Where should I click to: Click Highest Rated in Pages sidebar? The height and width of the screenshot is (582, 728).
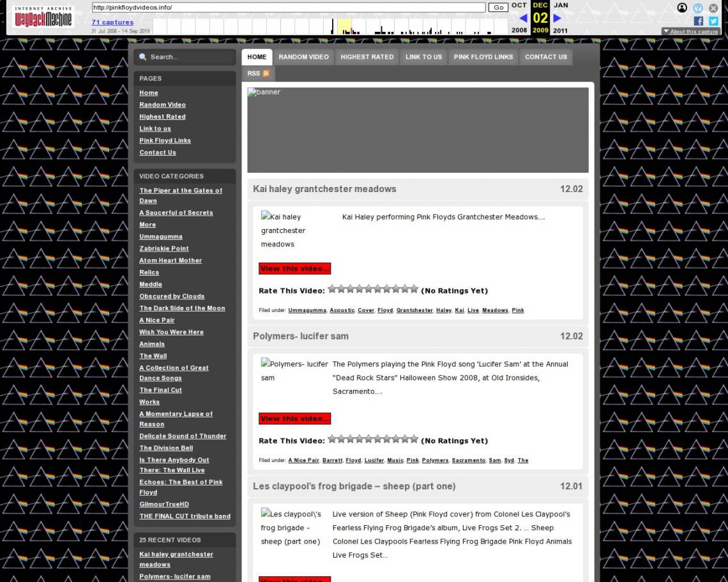click(x=162, y=117)
